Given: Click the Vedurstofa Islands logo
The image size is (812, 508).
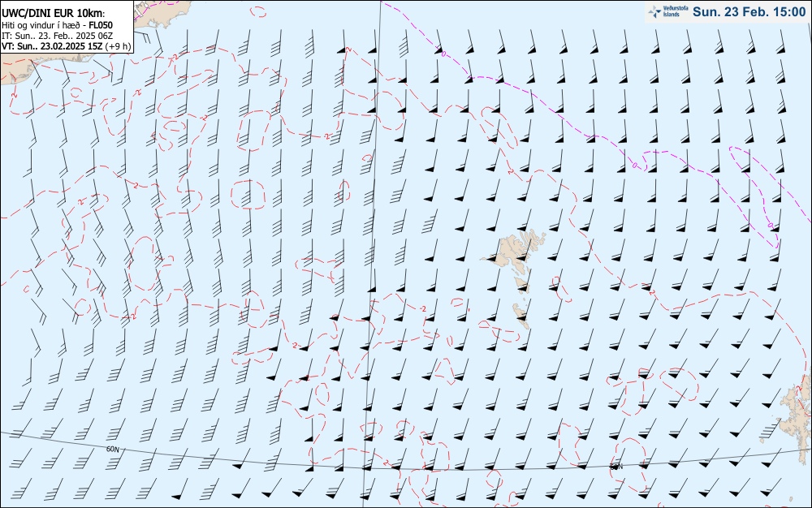Looking at the screenshot, I should pos(668,11).
